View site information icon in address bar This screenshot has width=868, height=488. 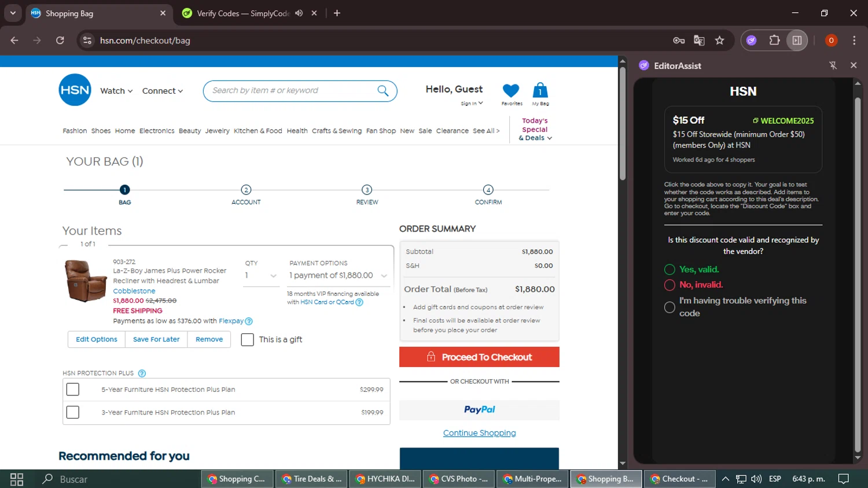(87, 41)
